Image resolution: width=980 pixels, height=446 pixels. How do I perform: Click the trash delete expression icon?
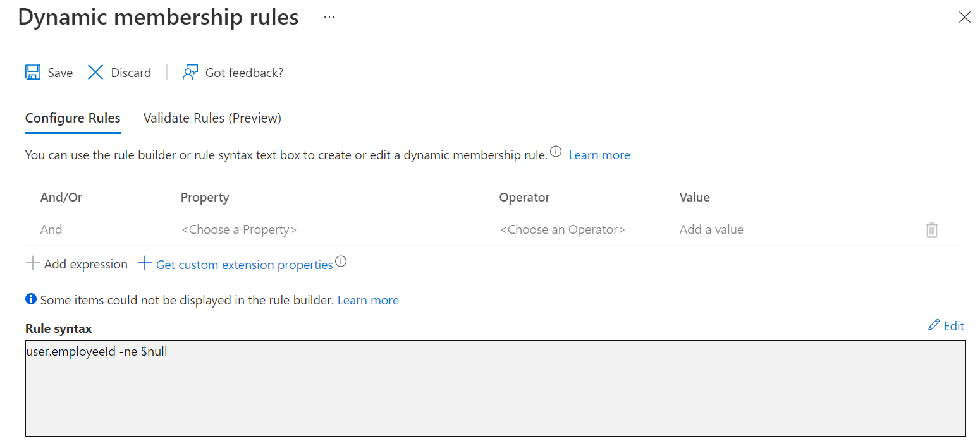(x=931, y=230)
